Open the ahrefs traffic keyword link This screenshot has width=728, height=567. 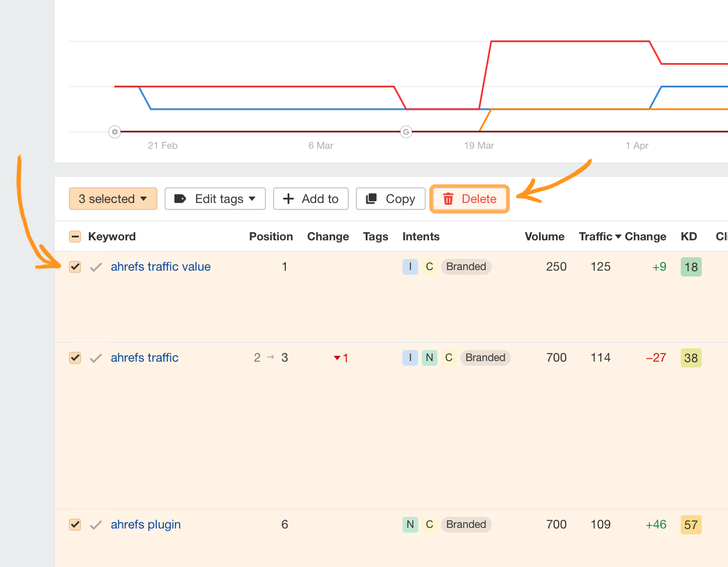145,358
